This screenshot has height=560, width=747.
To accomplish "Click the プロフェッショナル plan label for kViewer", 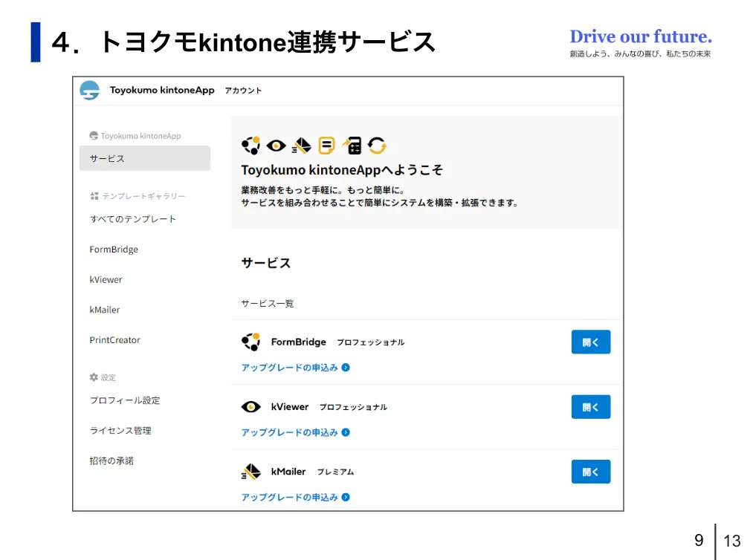I will coord(353,407).
